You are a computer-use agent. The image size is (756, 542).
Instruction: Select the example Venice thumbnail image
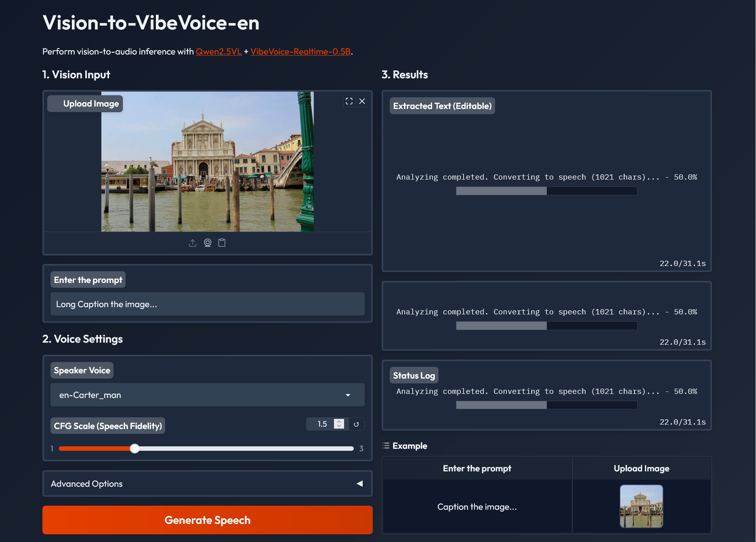(x=641, y=506)
